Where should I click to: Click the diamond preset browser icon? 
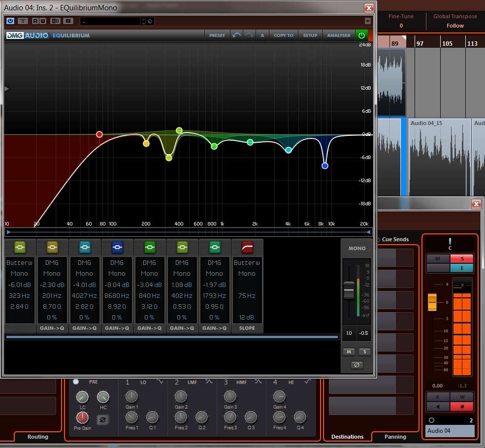coord(150,21)
